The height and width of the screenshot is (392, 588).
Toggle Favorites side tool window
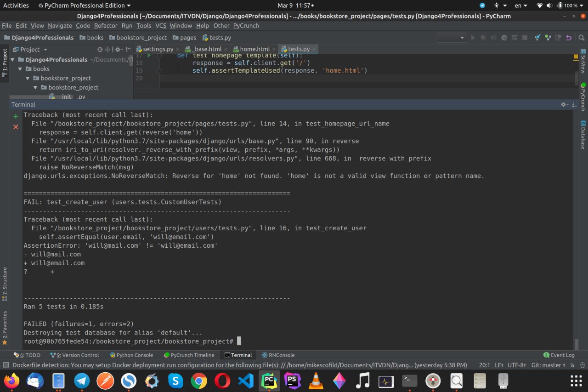5,327
